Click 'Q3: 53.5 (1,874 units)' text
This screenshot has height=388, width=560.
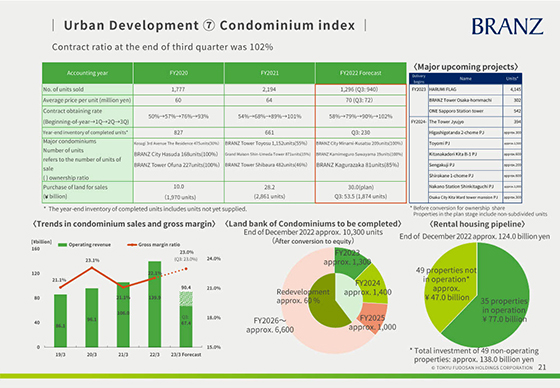pyautogui.click(x=360, y=196)
